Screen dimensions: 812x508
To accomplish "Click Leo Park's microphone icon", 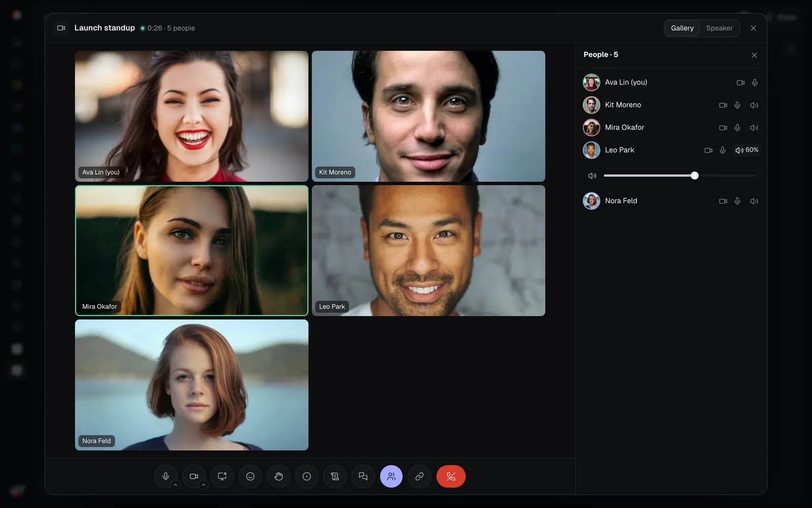I will (723, 150).
